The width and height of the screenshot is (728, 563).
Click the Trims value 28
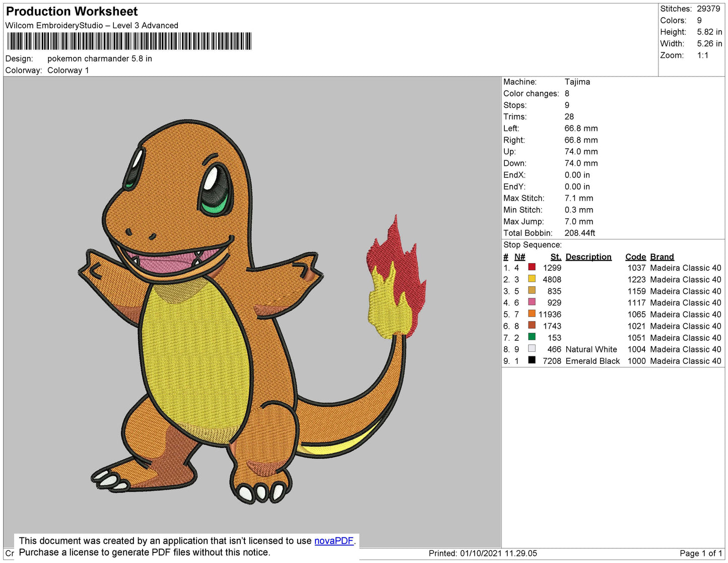[x=569, y=116]
